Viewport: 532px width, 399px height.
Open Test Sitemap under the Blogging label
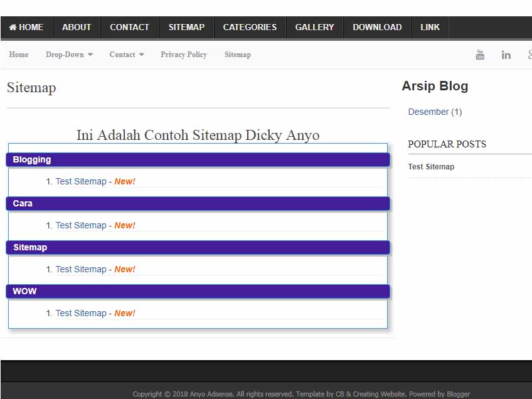pyautogui.click(x=81, y=181)
